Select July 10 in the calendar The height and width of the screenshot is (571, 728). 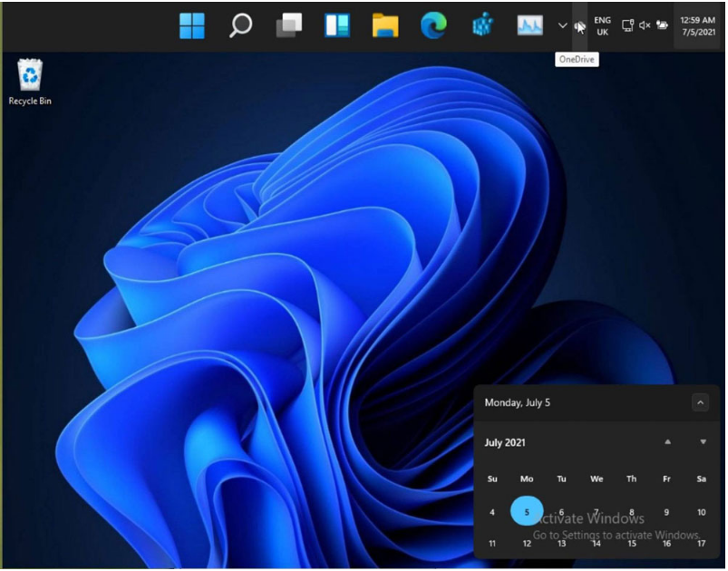[x=701, y=512]
